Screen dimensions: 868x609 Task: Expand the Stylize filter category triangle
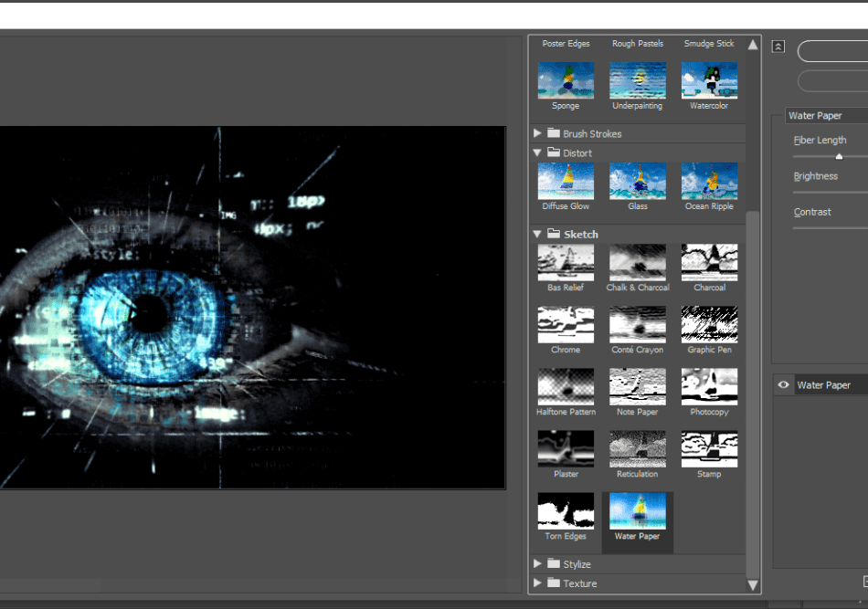[x=537, y=563]
